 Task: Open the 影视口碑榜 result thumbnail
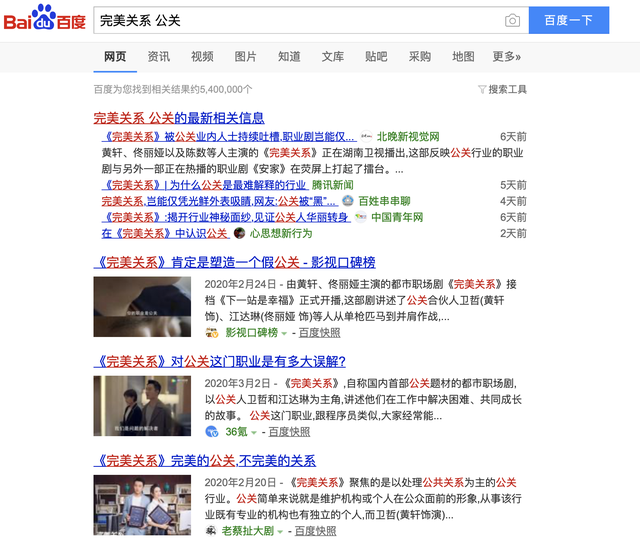pyautogui.click(x=142, y=307)
